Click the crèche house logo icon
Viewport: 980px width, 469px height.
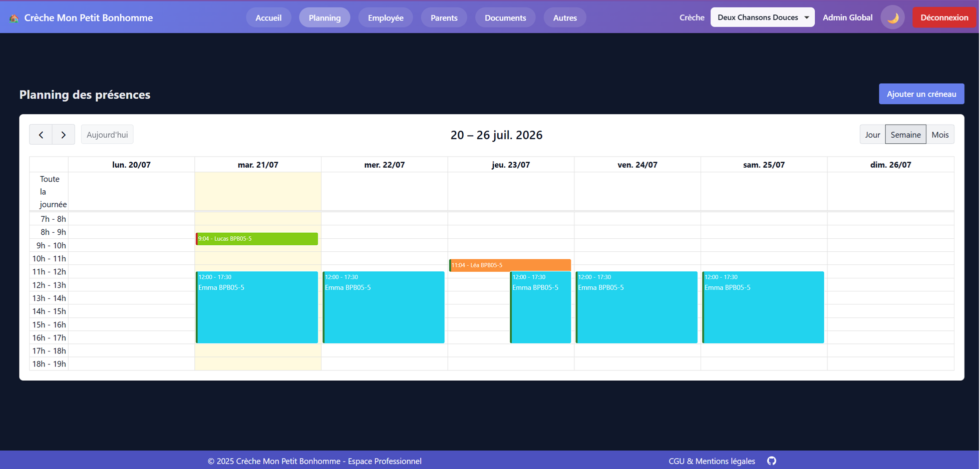(14, 18)
